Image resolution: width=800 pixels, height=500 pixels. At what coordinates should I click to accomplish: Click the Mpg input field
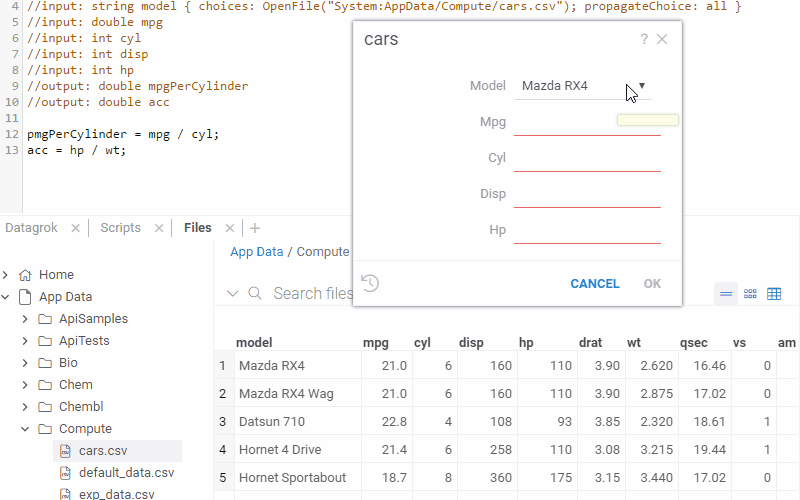point(587,123)
